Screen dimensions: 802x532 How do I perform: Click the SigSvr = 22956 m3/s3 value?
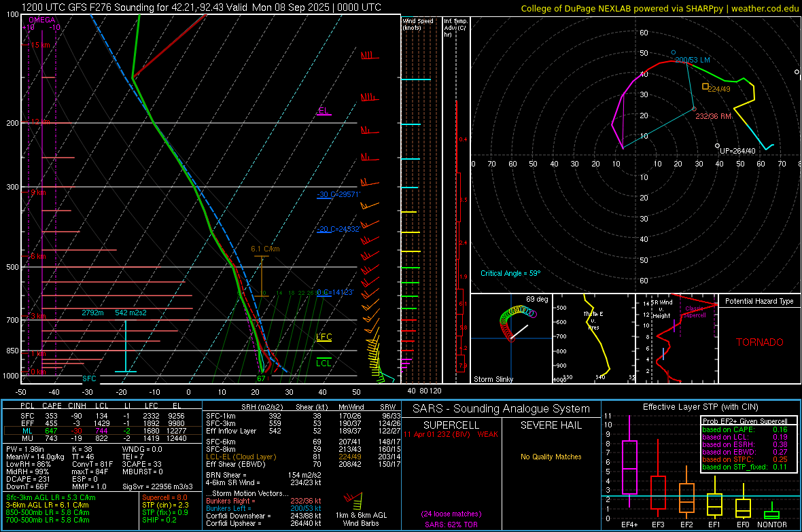pyautogui.click(x=158, y=486)
